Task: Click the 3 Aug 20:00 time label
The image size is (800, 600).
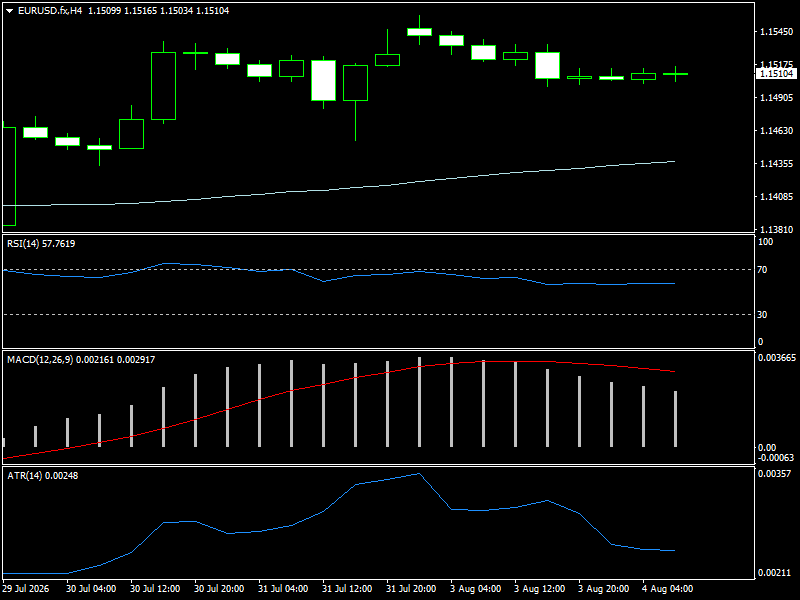Action: click(x=604, y=589)
